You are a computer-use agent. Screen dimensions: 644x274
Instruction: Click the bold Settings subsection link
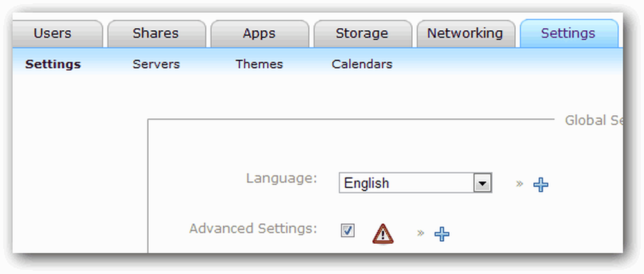pyautogui.click(x=53, y=64)
